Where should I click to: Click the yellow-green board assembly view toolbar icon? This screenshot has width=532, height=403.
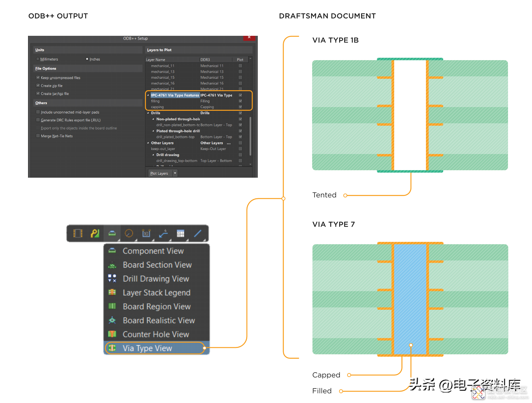point(95,233)
